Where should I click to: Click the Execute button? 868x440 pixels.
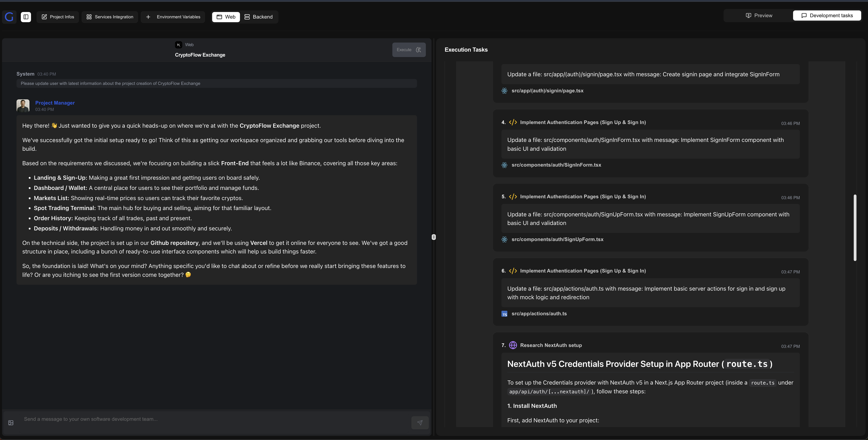pos(409,50)
